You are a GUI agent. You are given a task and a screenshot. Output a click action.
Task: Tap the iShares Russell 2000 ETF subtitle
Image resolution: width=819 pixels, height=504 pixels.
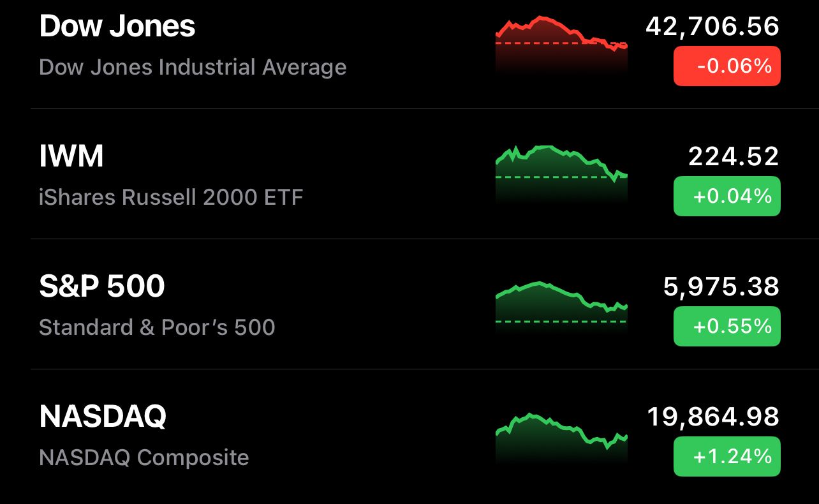tap(171, 197)
